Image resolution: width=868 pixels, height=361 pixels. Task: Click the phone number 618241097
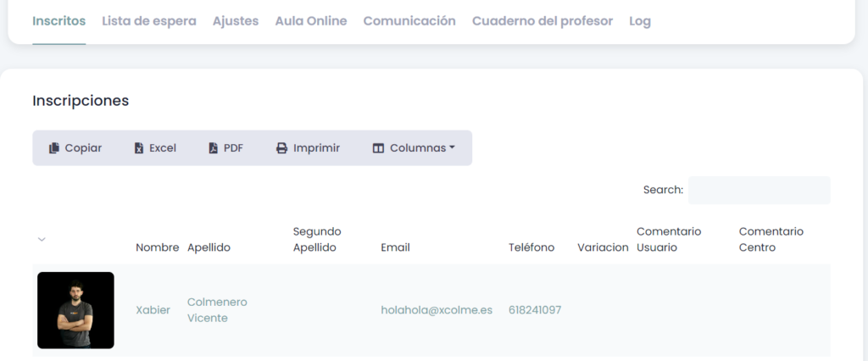pos(535,310)
